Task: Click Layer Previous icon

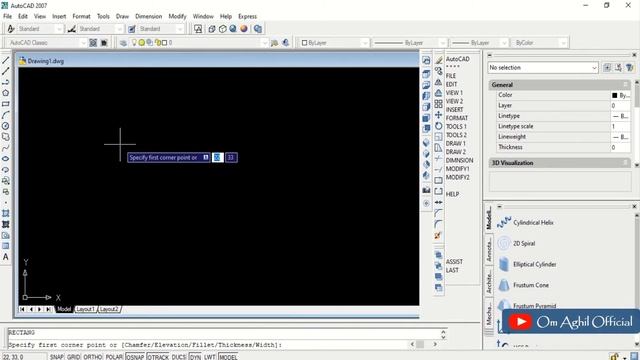Action: pyautogui.click(x=286, y=42)
